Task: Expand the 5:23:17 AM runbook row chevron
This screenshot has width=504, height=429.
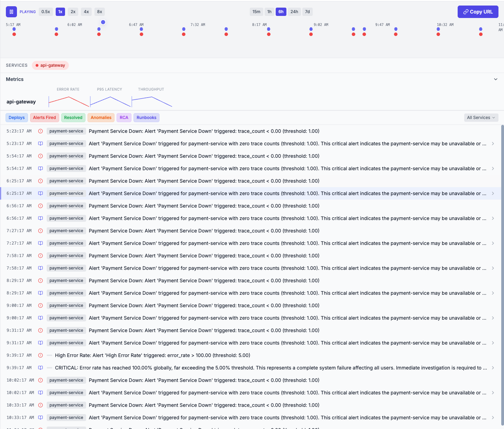Action: [493, 144]
